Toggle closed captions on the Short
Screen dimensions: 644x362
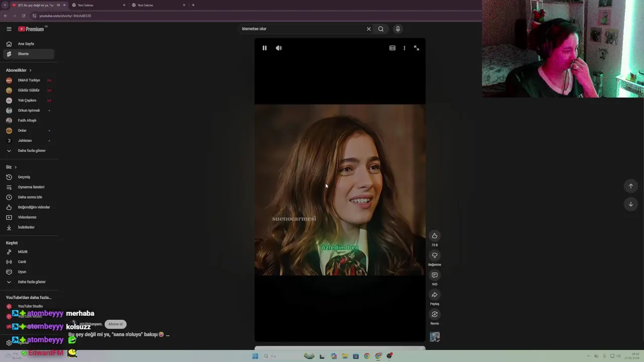point(392,48)
